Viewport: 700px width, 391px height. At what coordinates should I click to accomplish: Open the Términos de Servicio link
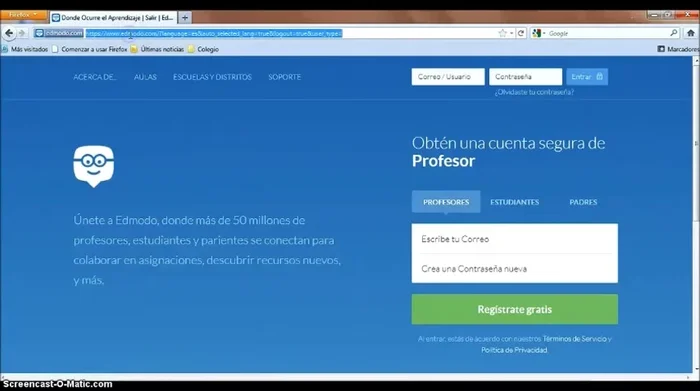tap(575, 339)
